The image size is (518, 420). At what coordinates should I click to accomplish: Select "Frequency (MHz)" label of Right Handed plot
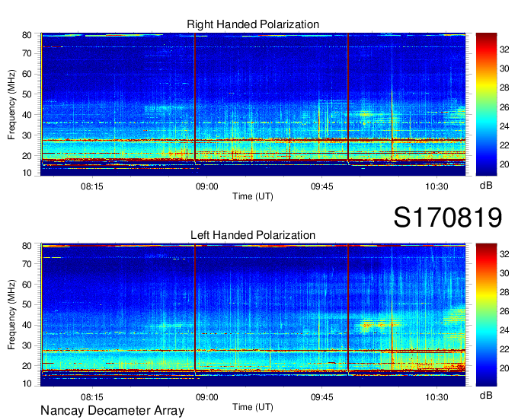[11, 104]
